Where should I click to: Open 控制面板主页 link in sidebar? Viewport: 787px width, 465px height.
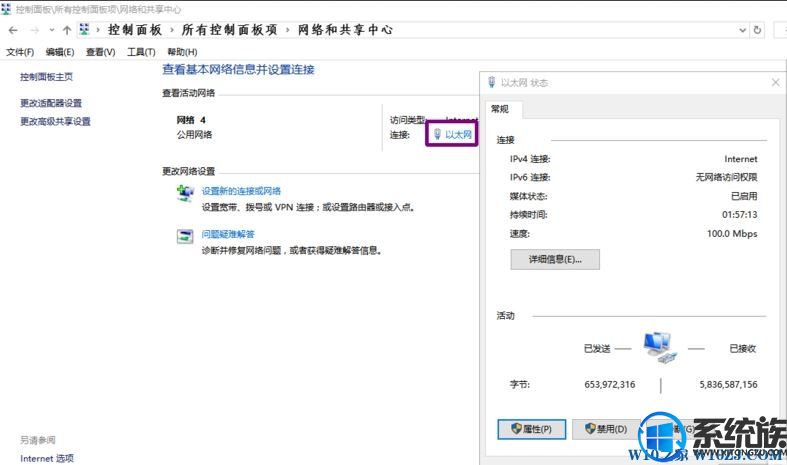(x=46, y=77)
